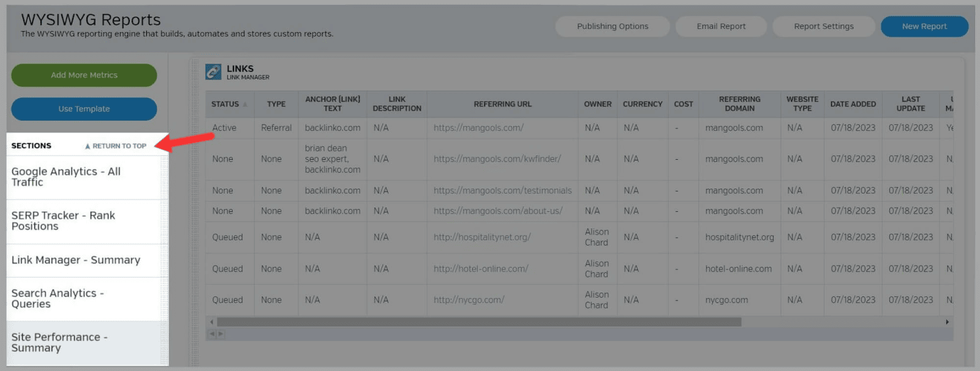The height and width of the screenshot is (371, 980).
Task: Click the Return to Top link
Action: [116, 146]
